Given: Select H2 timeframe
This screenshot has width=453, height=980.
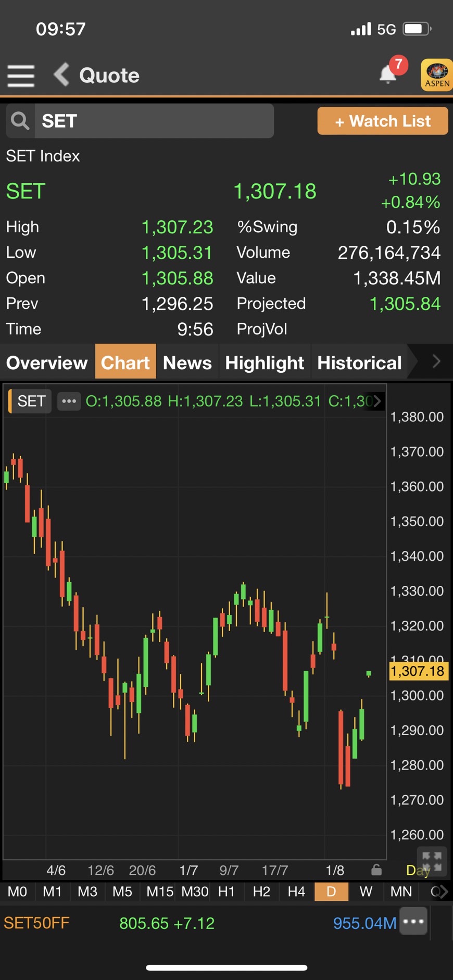Looking at the screenshot, I should (x=261, y=891).
